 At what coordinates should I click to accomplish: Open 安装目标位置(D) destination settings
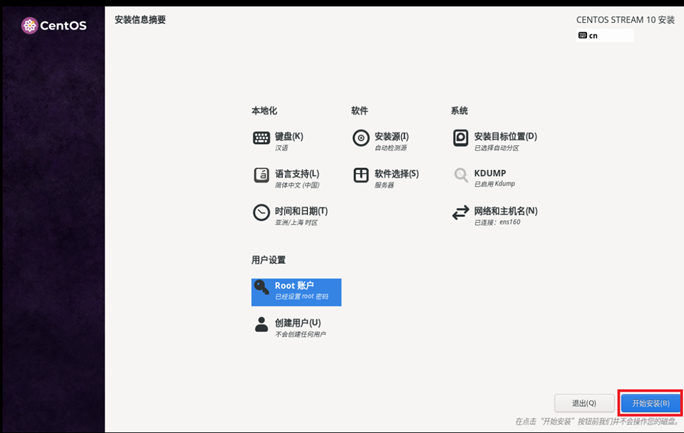click(x=506, y=136)
